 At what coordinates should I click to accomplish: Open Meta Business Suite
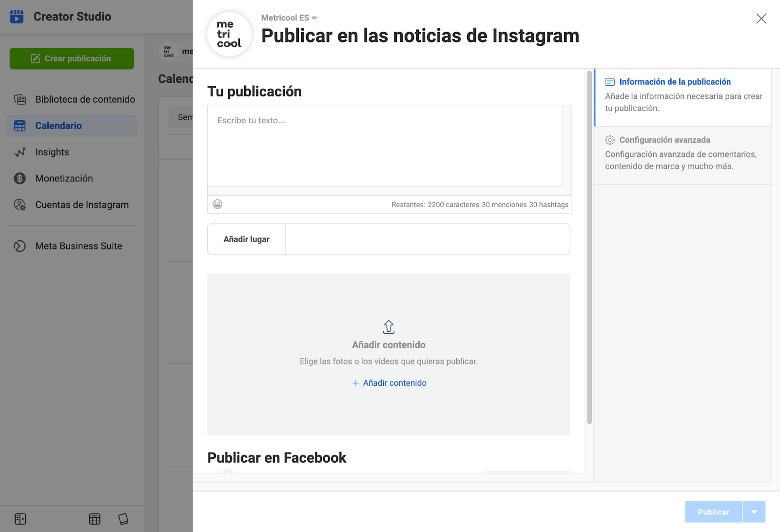78,246
